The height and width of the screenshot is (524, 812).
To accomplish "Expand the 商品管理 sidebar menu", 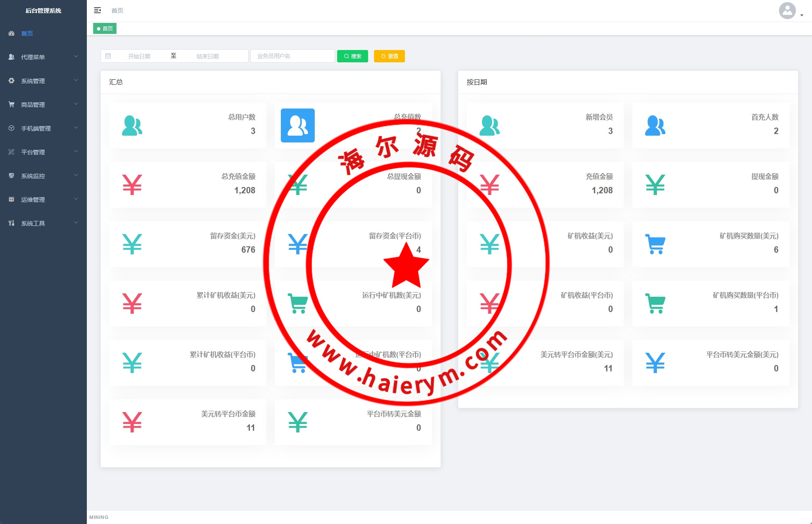I will point(42,104).
